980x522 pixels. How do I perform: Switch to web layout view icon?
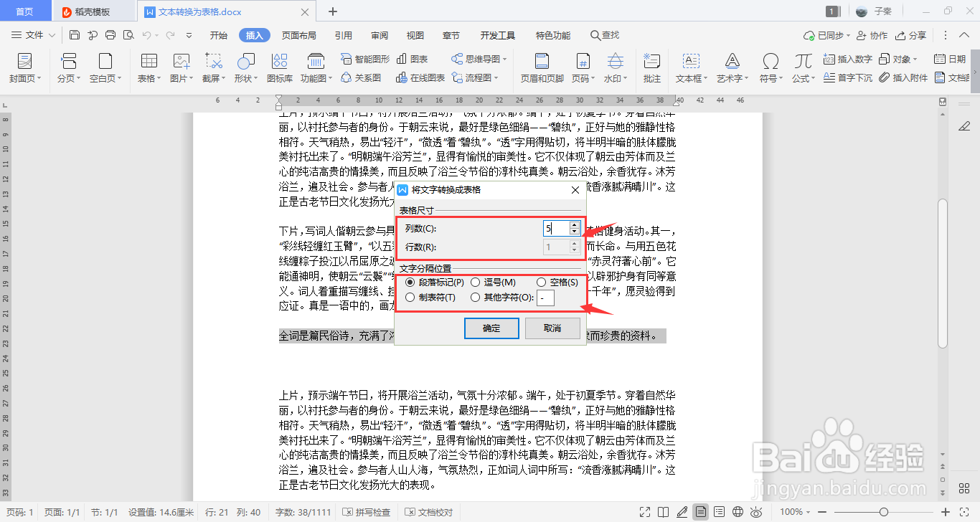738,512
